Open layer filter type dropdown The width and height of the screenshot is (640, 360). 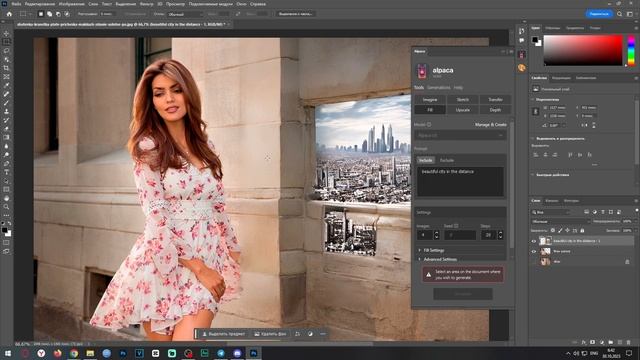550,212
